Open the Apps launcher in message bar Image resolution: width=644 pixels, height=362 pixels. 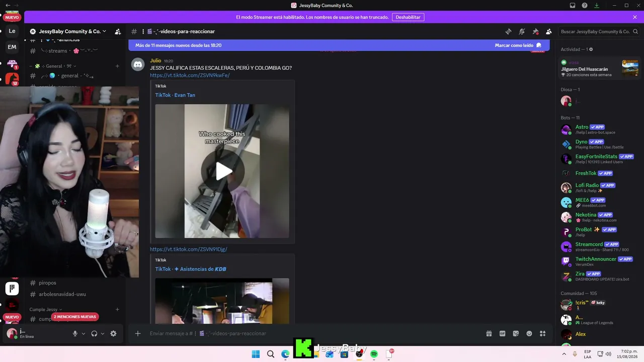click(x=543, y=333)
